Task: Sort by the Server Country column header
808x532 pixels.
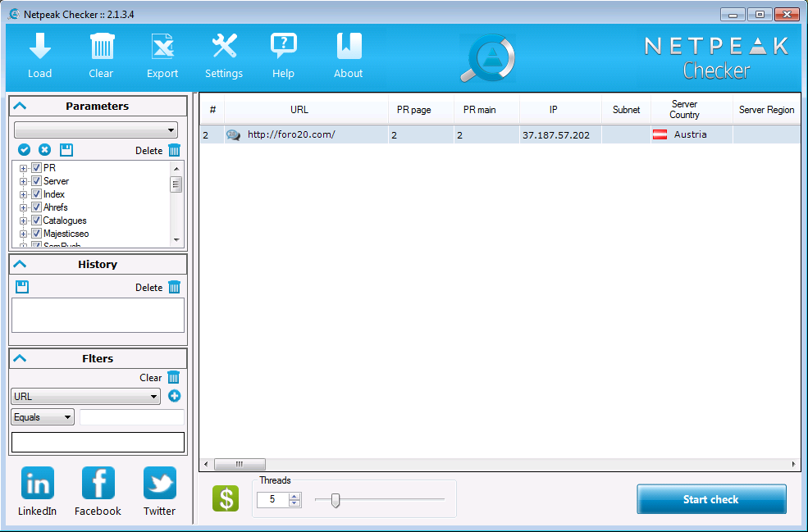Action: coord(692,110)
